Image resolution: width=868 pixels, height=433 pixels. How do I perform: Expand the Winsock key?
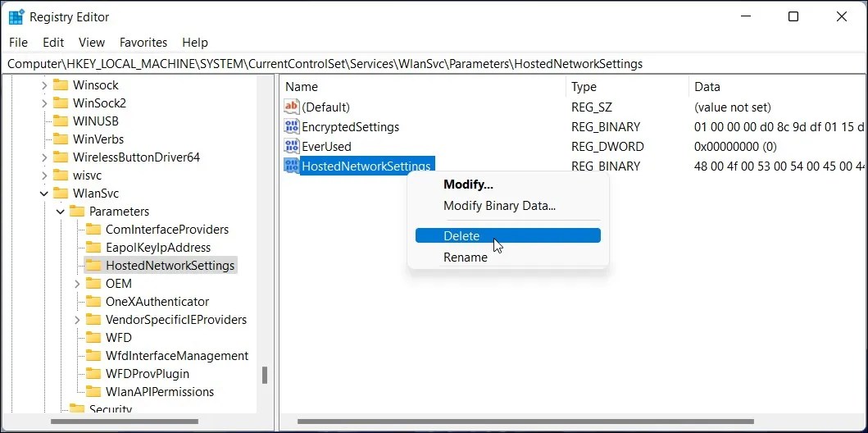pyautogui.click(x=43, y=85)
